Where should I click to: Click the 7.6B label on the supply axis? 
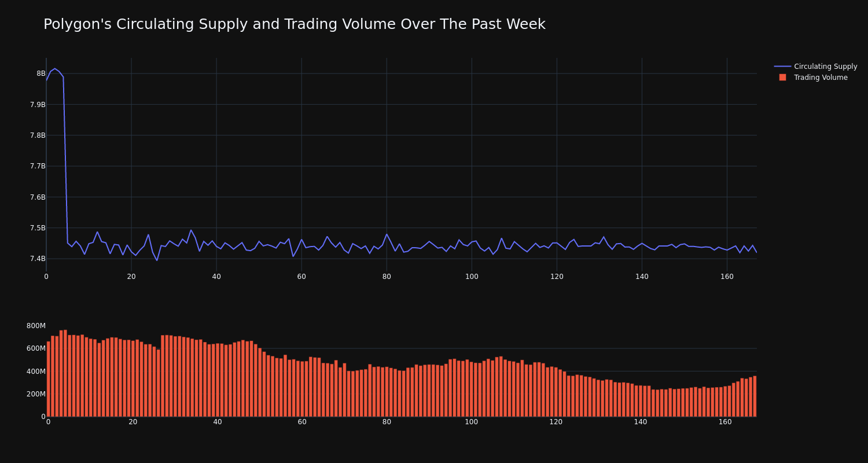[x=38, y=197]
